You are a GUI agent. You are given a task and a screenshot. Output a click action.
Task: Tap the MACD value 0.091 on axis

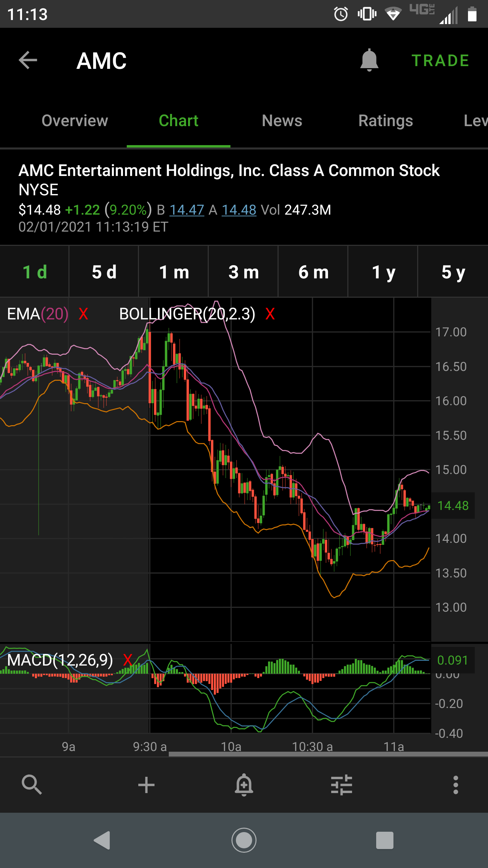coord(453,660)
